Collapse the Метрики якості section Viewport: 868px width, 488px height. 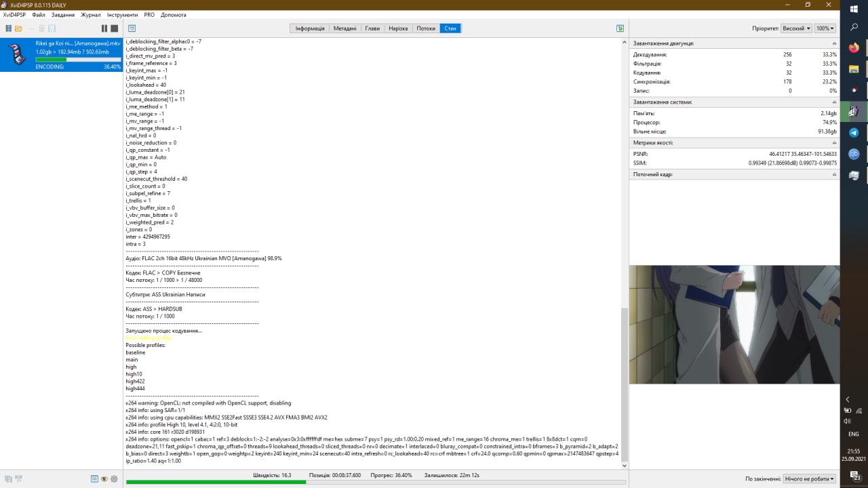point(834,143)
